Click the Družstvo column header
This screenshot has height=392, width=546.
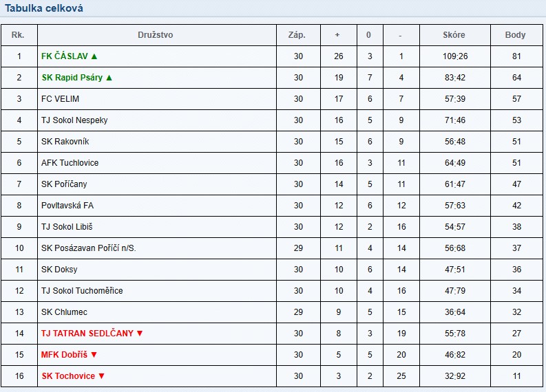(x=156, y=35)
